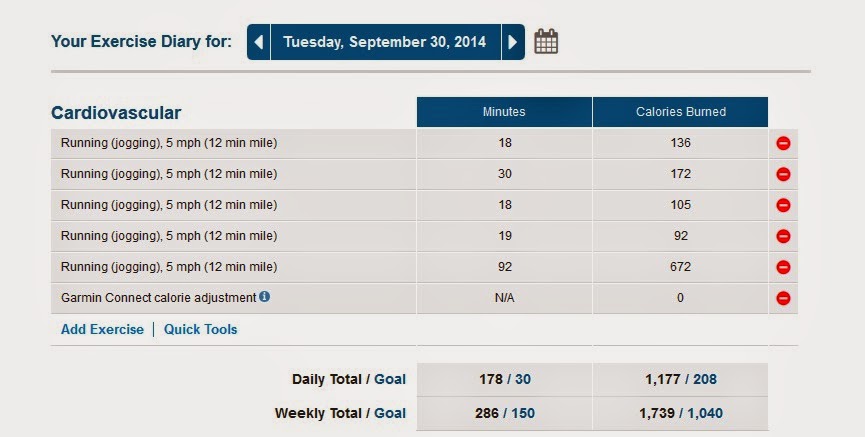Delete the 105-calorie running entry
The width and height of the screenshot is (865, 437).
[x=783, y=205]
